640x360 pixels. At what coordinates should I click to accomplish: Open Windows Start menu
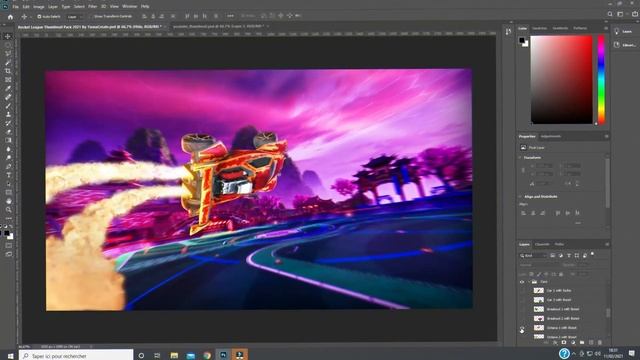coord(10,356)
